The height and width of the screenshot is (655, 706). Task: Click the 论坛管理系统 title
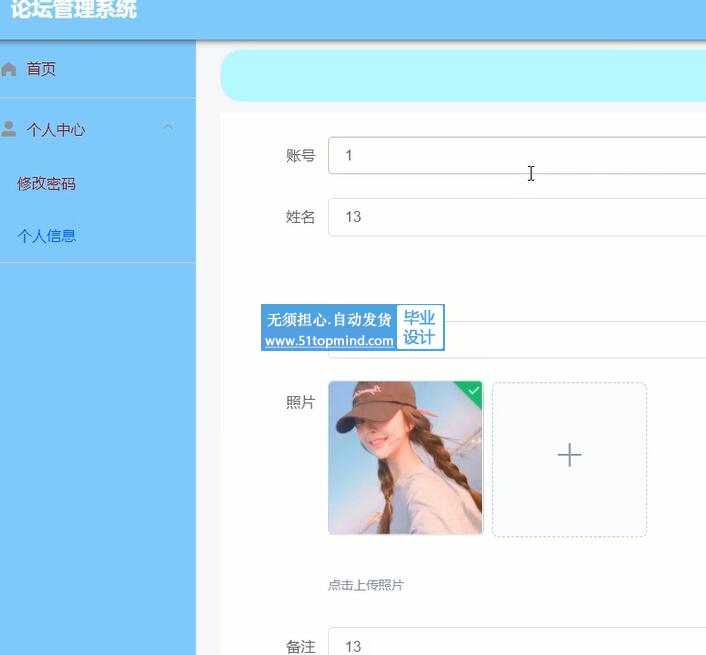click(74, 9)
